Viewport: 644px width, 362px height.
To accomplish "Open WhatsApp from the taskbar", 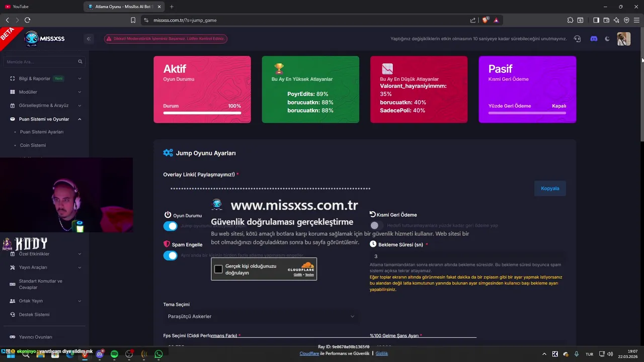I will (158, 354).
